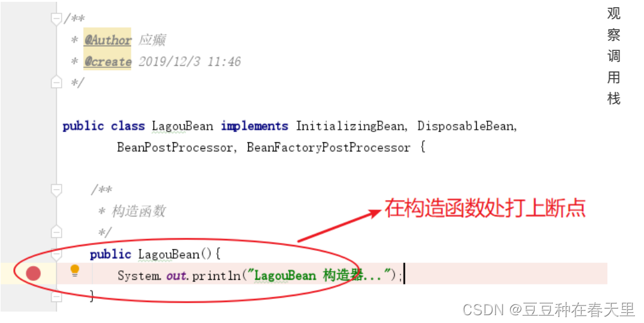This screenshot has height=323, width=644.
Task: Click the @Author Javadoc tag
Action: 107,40
